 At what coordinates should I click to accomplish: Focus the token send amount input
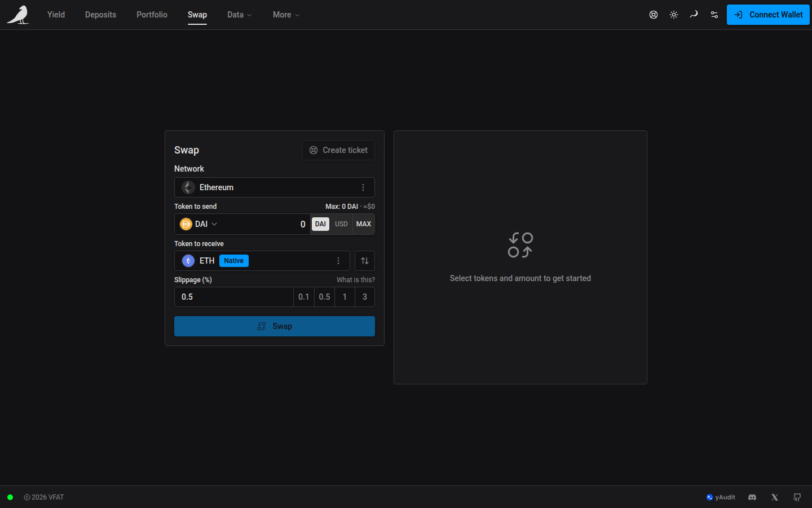pyautogui.click(x=265, y=224)
